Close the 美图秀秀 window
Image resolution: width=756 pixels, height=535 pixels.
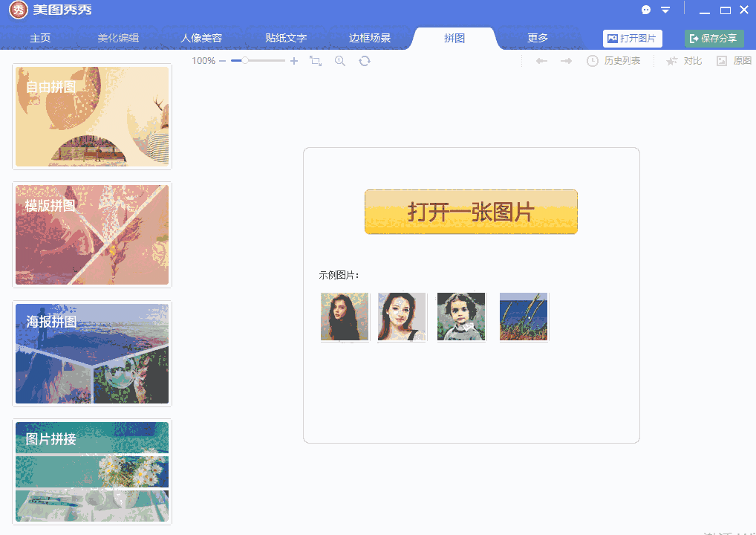click(x=744, y=10)
